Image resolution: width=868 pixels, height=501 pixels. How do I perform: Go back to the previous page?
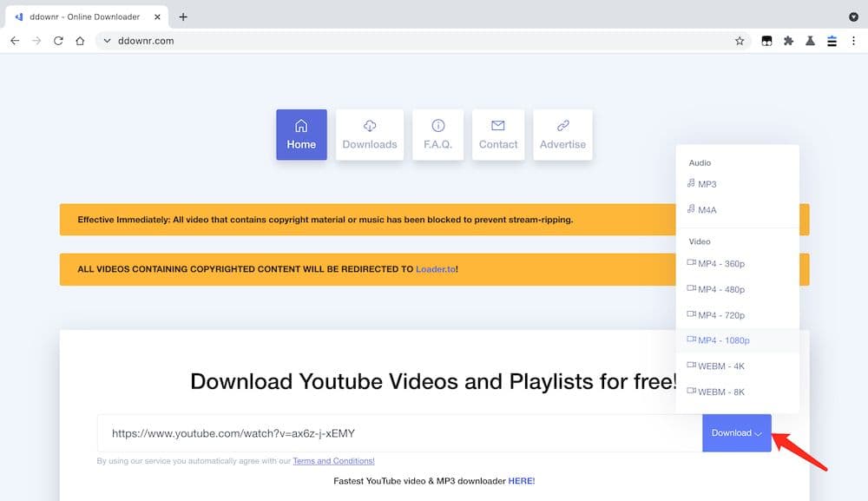15,41
